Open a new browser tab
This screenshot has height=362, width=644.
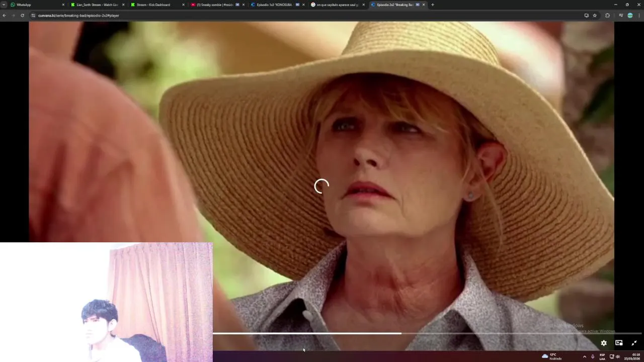pos(433,5)
